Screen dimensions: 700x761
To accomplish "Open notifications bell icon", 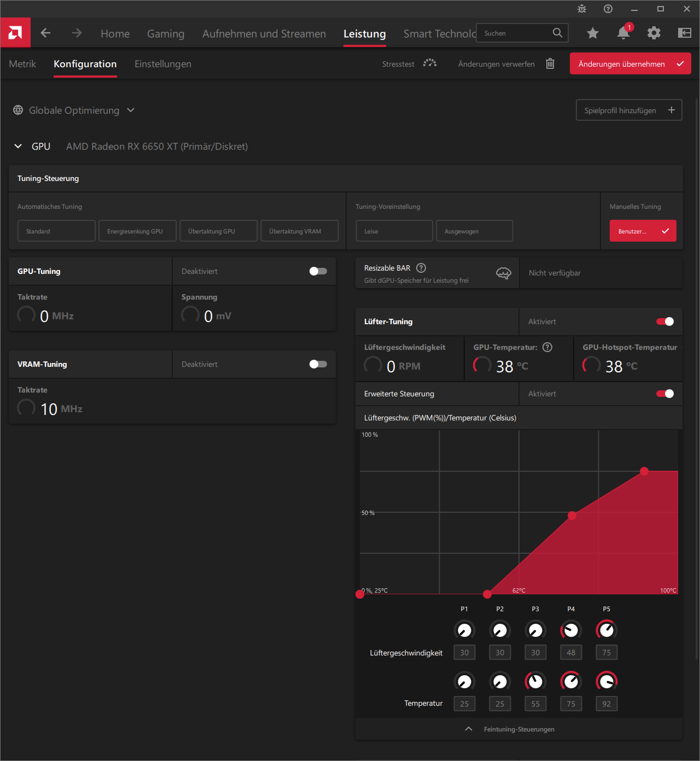I will click(623, 33).
